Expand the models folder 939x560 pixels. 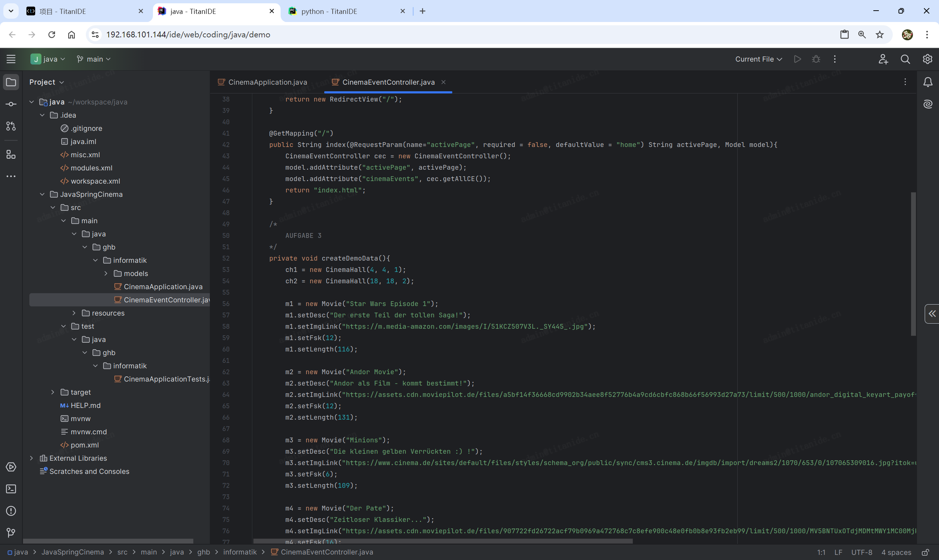pyautogui.click(x=106, y=273)
